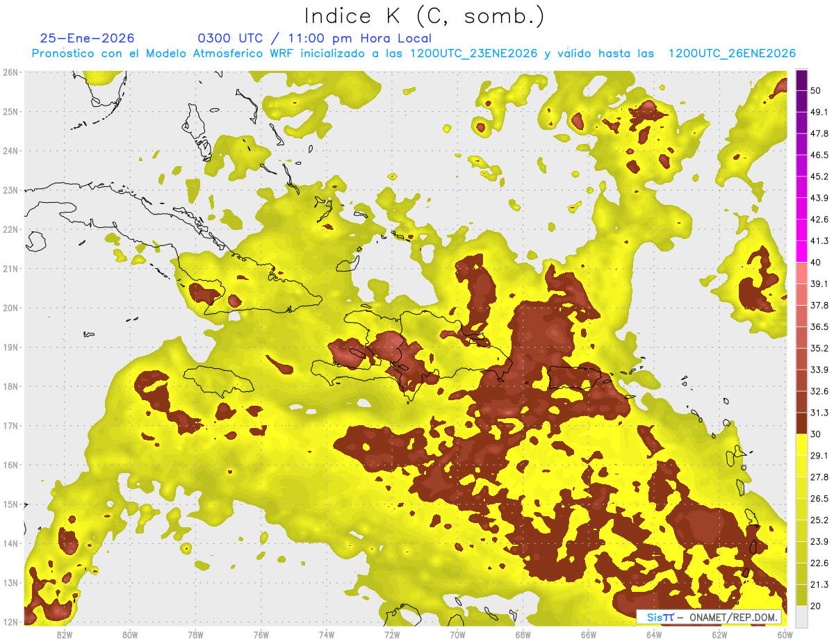The height and width of the screenshot is (644, 834).
Task: Click the '76W' longitude label
Action: (261, 634)
